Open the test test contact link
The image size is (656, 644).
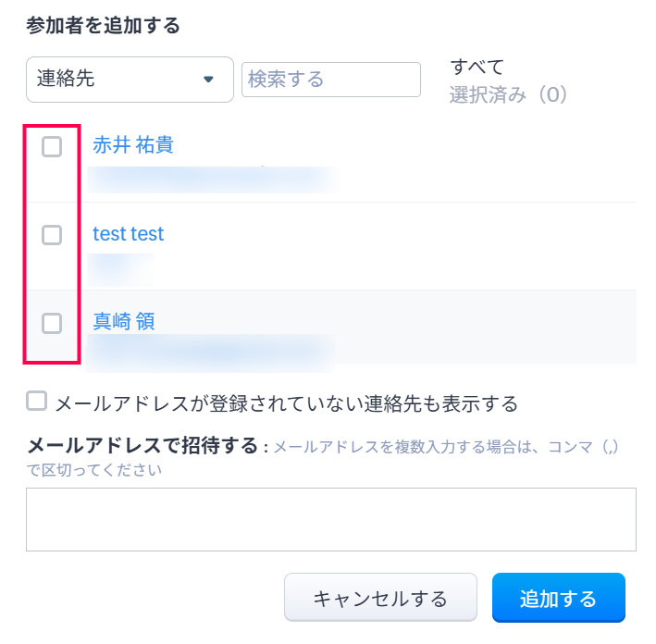click(128, 234)
